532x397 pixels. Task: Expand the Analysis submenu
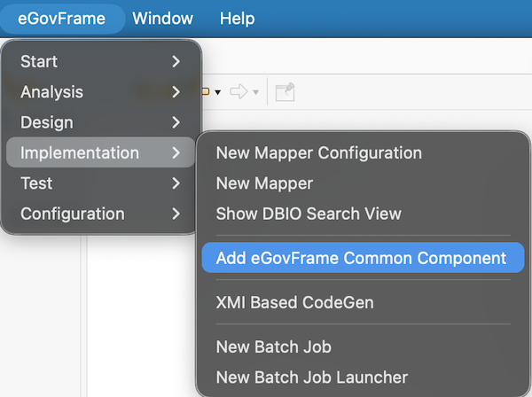click(x=100, y=92)
